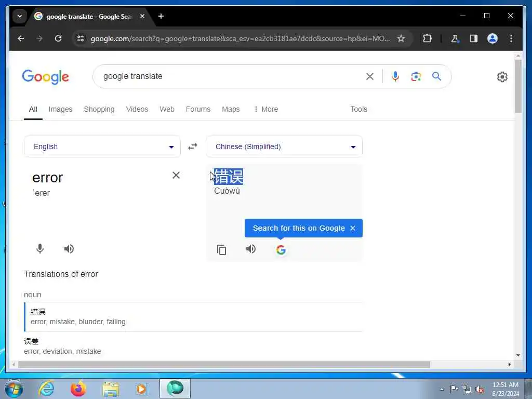Reload the current page

[x=58, y=38]
